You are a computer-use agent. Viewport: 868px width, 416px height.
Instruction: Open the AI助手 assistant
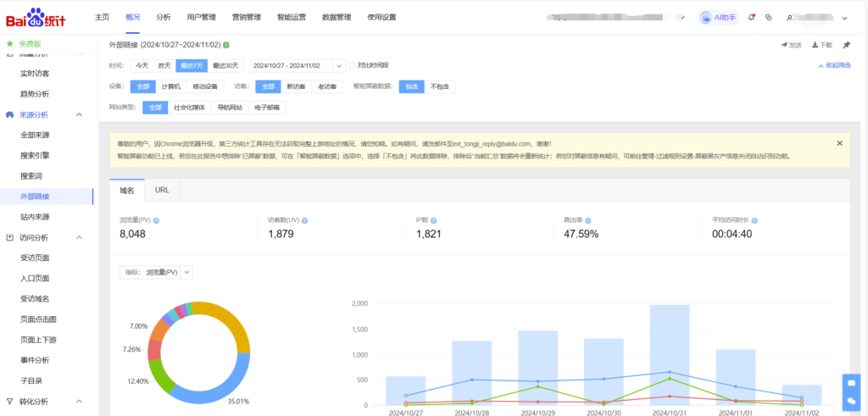pos(719,18)
